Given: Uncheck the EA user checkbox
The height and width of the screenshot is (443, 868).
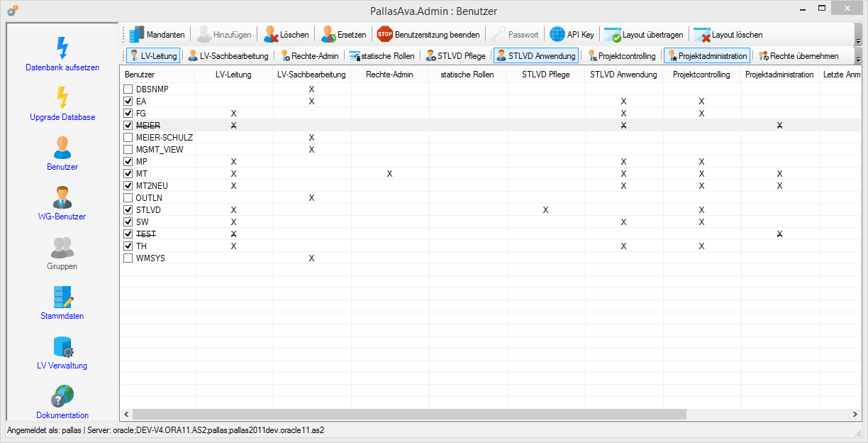Looking at the screenshot, I should click(x=128, y=102).
